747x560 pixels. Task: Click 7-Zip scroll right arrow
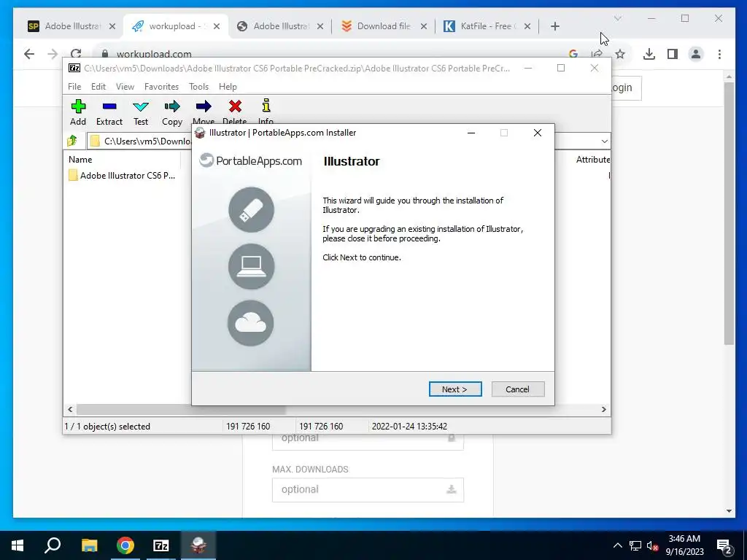pos(603,409)
